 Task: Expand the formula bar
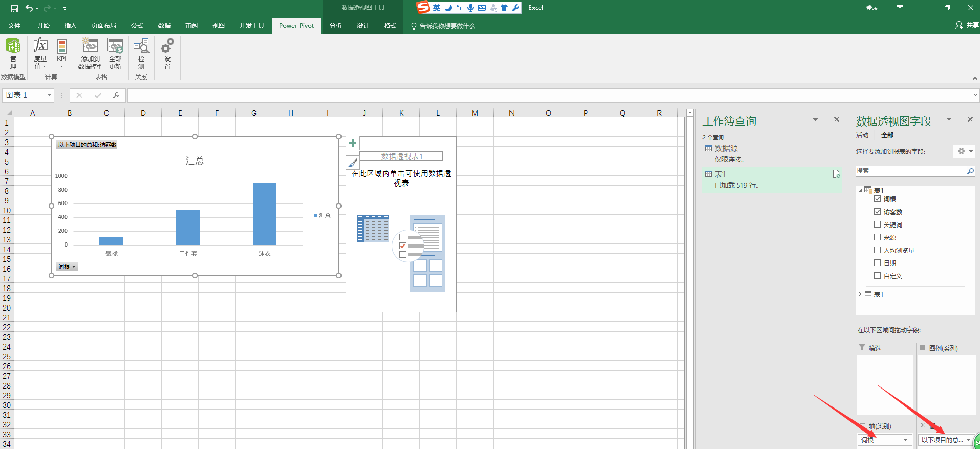pyautogui.click(x=975, y=95)
